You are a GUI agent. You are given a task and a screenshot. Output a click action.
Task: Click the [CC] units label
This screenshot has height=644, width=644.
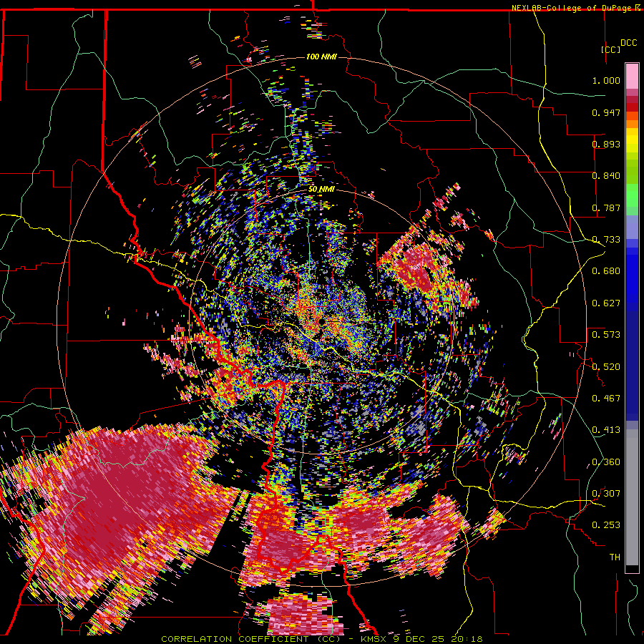[611, 49]
